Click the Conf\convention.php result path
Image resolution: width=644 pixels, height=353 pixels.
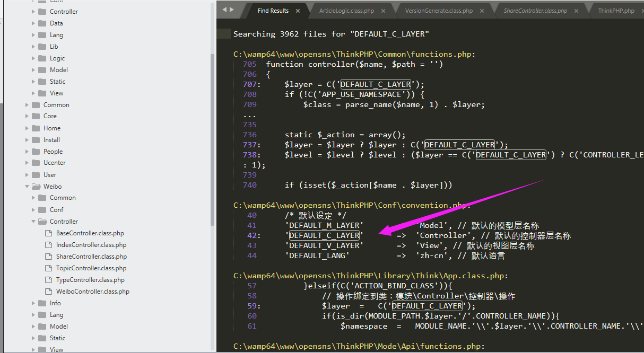click(x=352, y=205)
